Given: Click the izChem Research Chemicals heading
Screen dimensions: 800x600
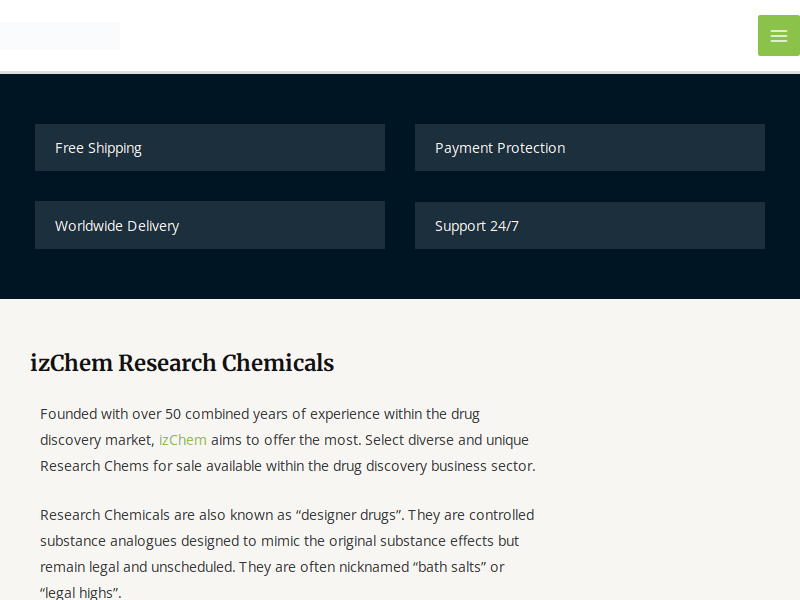Looking at the screenshot, I should pyautogui.click(x=183, y=363).
